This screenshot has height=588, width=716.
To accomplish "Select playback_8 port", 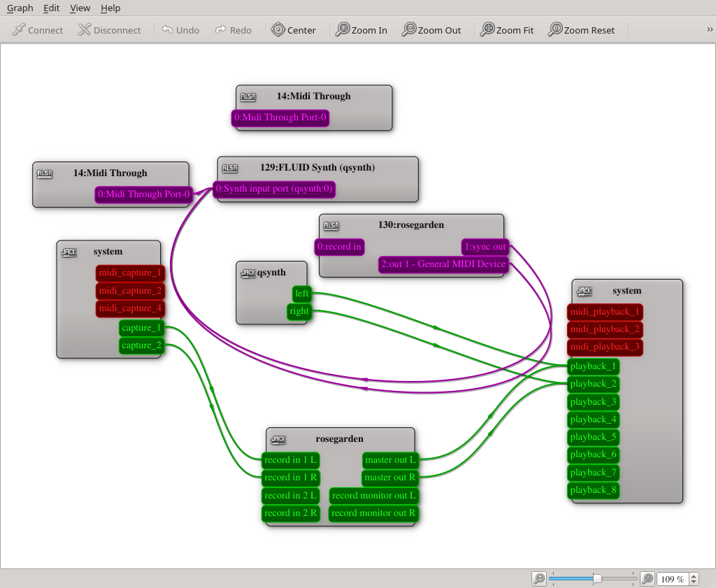I will (593, 490).
